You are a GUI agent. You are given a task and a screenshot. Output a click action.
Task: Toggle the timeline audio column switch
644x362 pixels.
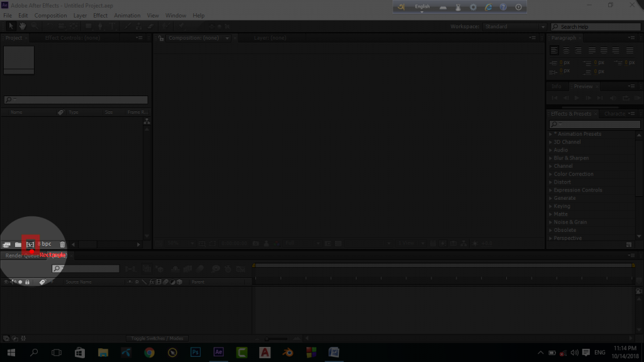13,282
